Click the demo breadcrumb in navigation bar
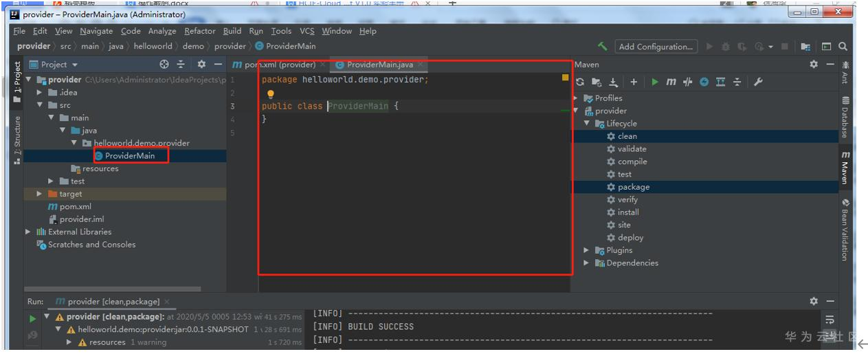 click(193, 47)
